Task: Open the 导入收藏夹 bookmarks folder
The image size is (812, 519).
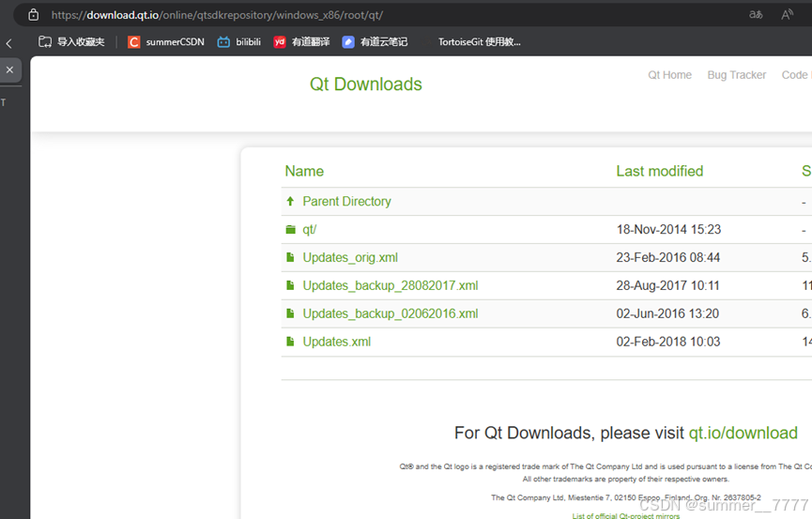Action: tap(71, 42)
